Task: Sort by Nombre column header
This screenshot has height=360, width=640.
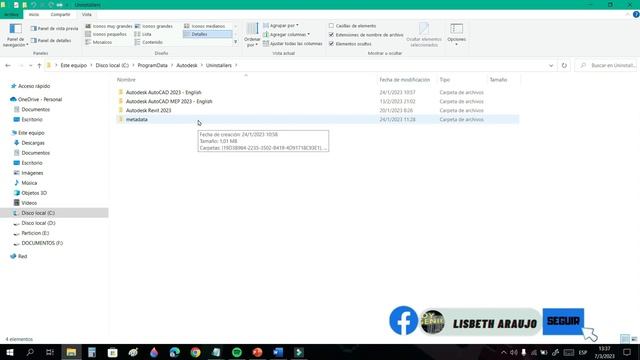Action: 126,80
